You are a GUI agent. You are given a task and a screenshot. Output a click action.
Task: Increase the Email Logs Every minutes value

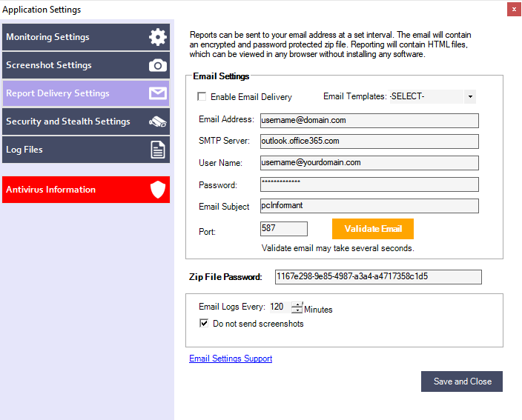click(x=297, y=304)
